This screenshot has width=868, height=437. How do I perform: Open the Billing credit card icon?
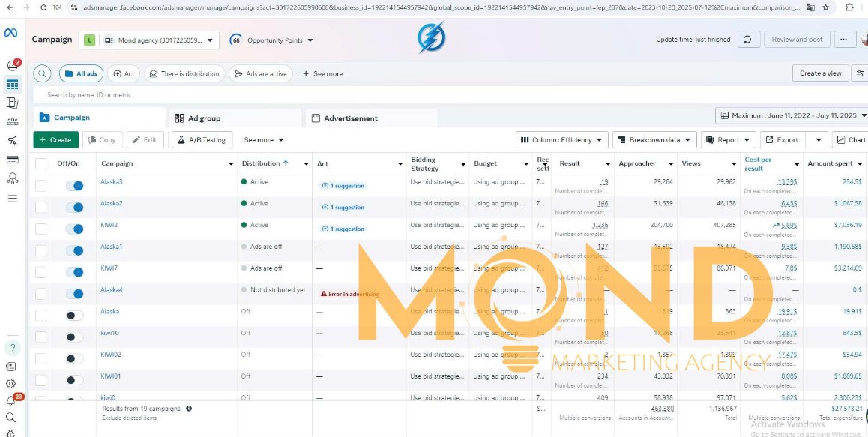pyautogui.click(x=12, y=160)
